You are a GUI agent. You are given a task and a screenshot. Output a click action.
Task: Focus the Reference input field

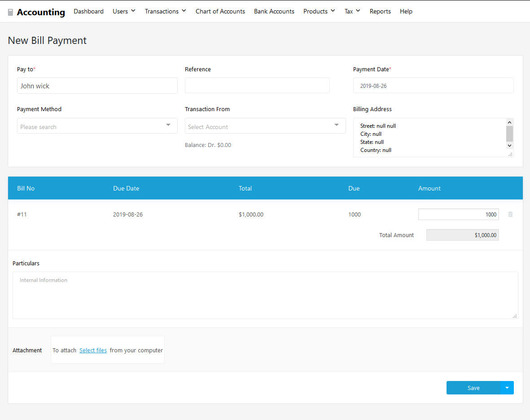(257, 86)
